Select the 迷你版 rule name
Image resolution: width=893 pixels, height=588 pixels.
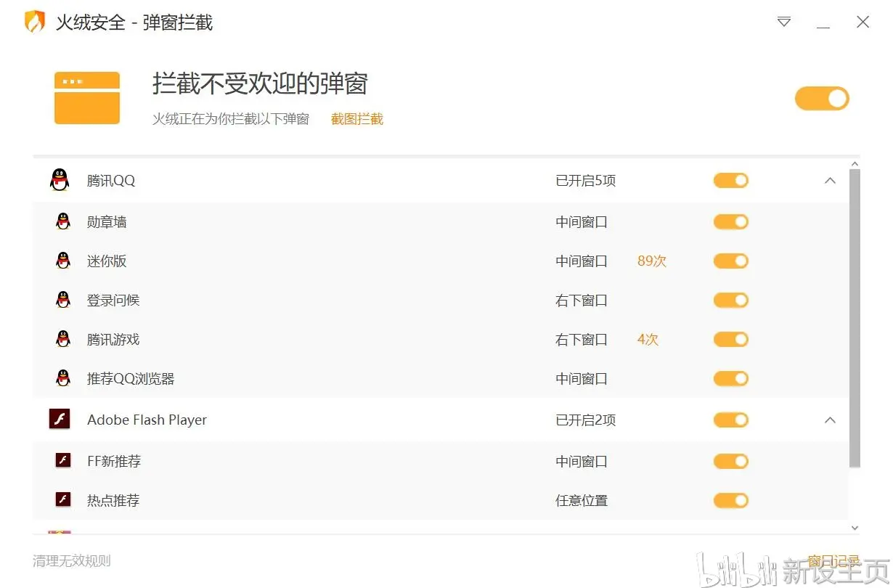pos(107,261)
